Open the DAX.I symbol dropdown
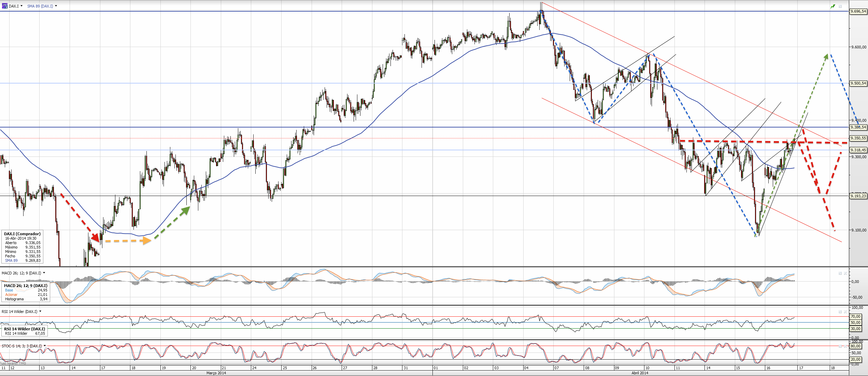Screen dimensions: 868x376 (x=22, y=6)
